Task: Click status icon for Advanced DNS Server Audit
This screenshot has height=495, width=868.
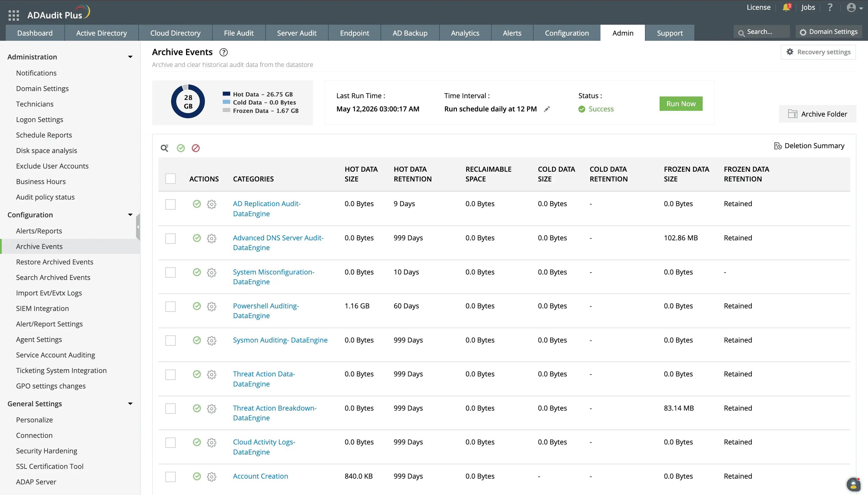Action: 197,238
